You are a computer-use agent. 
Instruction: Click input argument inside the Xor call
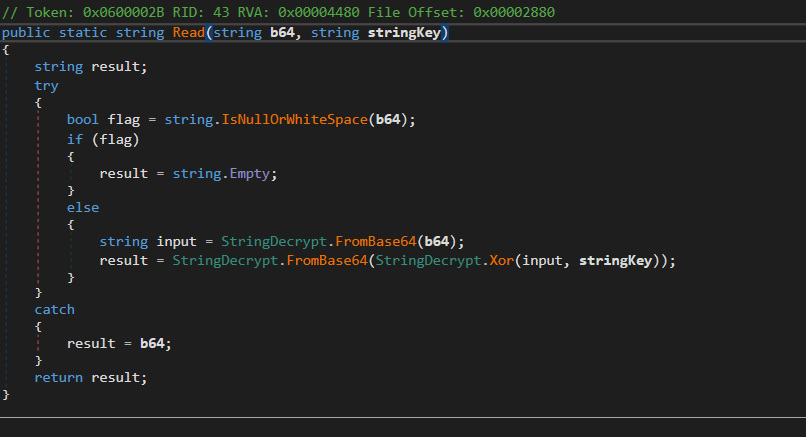542,261
